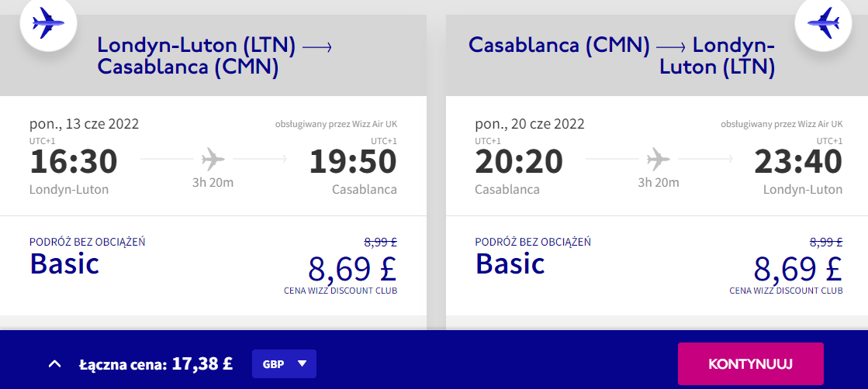Select return Basic fare 8,69 £ price
868x389 pixels.
797,268
